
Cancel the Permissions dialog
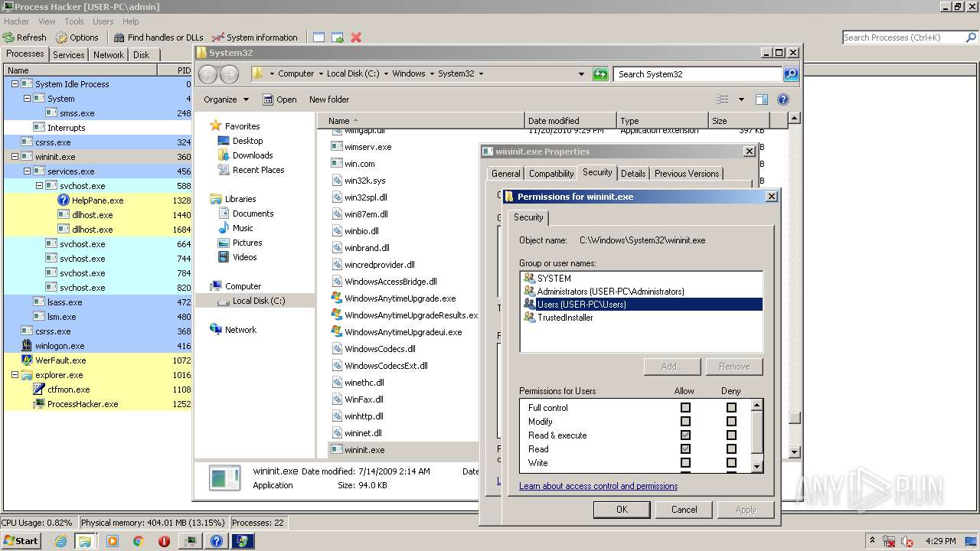684,510
